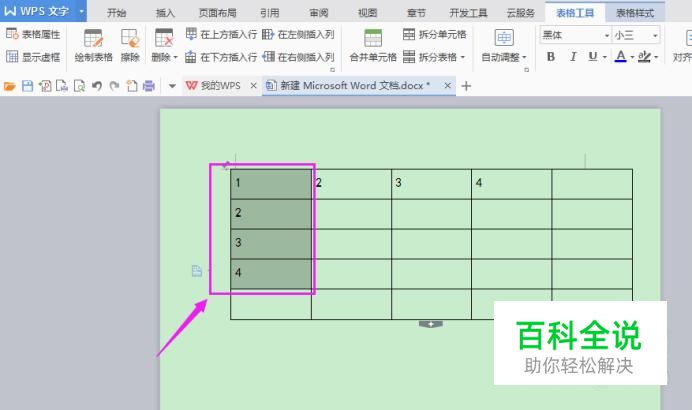Viewport: 692px width, 410px height.
Task: Click 拆分单元格 split cells
Action: pos(435,34)
